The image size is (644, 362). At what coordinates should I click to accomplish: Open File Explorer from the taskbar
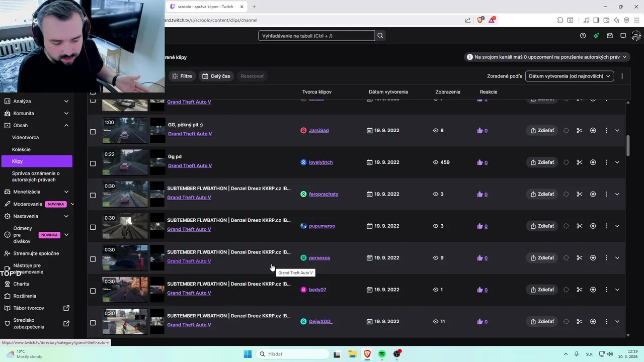(x=352, y=354)
